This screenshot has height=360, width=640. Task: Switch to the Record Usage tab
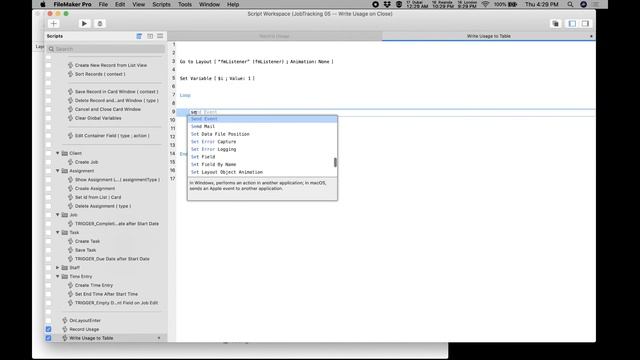click(274, 36)
